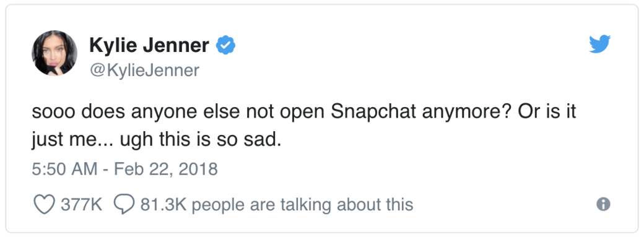This screenshot has width=644, height=237.
Task: Open the tweet info circle icon
Action: [603, 204]
